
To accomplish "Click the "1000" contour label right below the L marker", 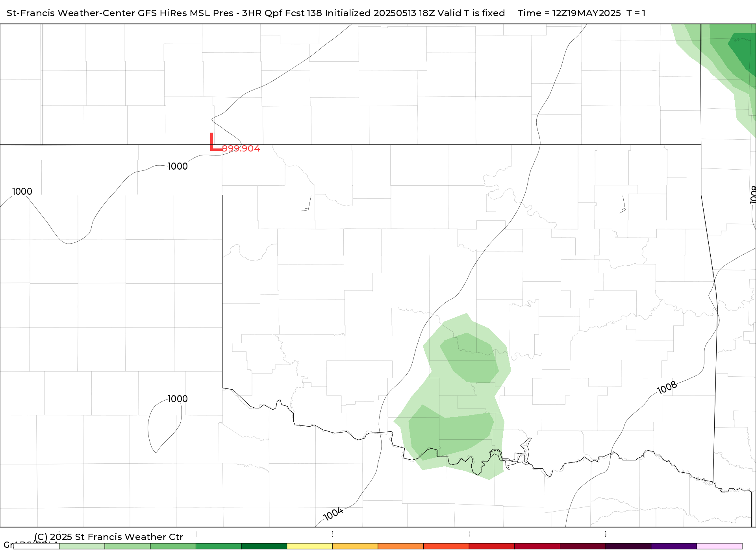I will pos(178,166).
